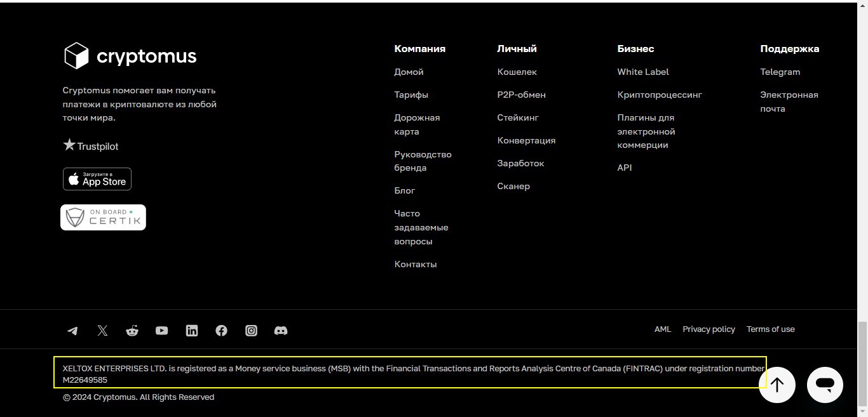Click the scroll-to-top arrow button
Viewport: 868px width, 417px height.
(777, 385)
